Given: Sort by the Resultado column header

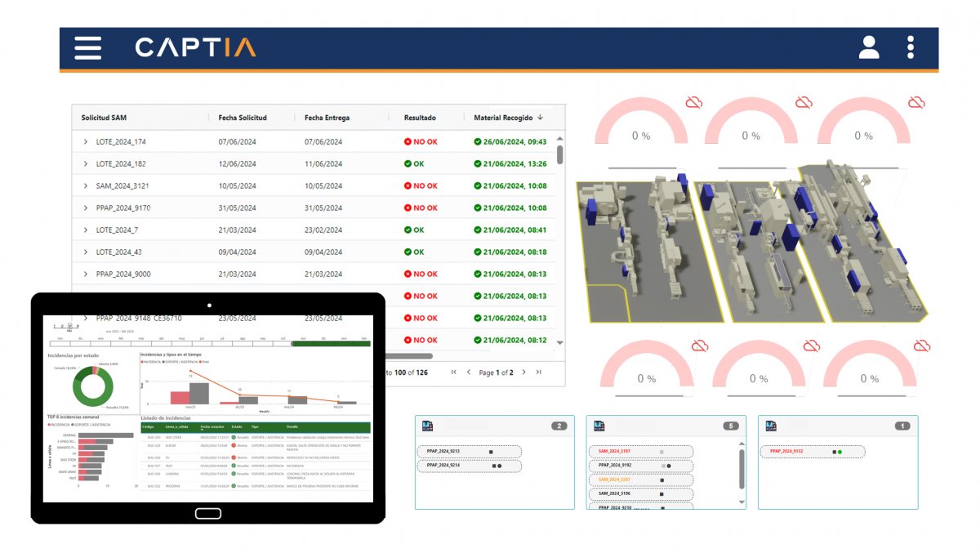Looking at the screenshot, I should pyautogui.click(x=420, y=118).
